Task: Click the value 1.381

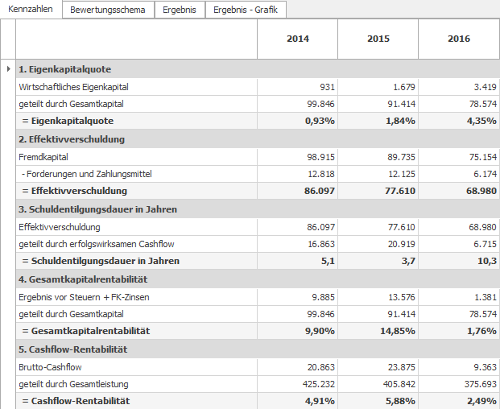Action: [x=486, y=297]
